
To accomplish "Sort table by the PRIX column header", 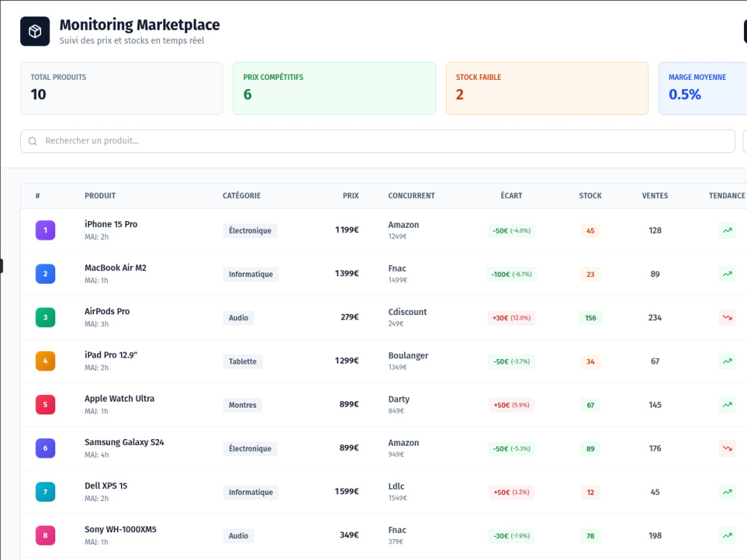I will pos(350,196).
